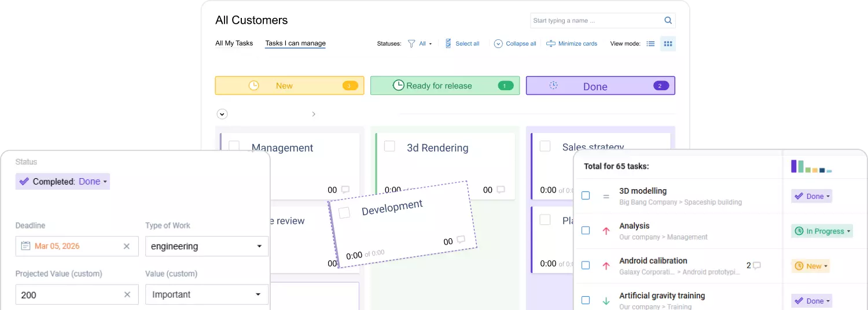
Task: Click high priority arrow for Analysis
Action: coord(606,231)
